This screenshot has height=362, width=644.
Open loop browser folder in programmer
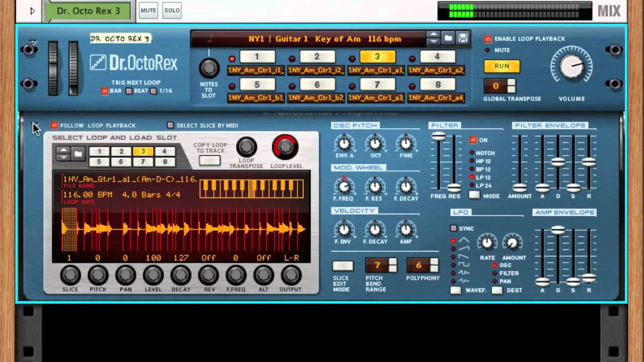point(78,153)
